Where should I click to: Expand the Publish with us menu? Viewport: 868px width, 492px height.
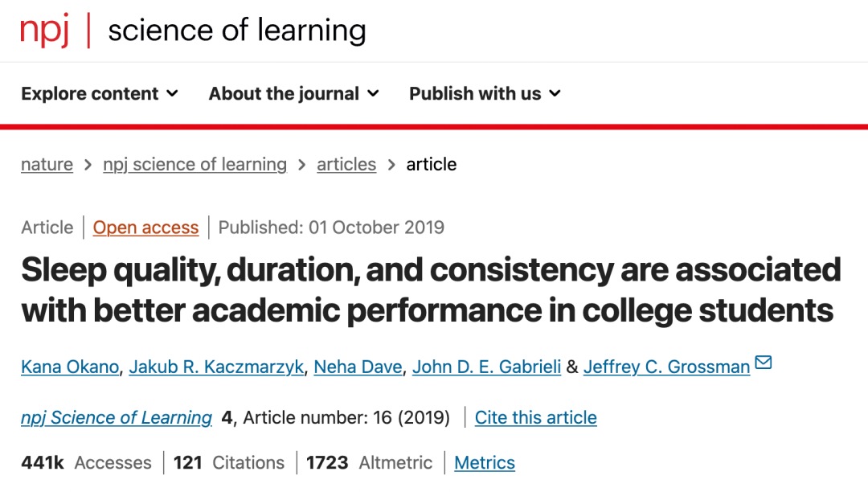pyautogui.click(x=485, y=93)
